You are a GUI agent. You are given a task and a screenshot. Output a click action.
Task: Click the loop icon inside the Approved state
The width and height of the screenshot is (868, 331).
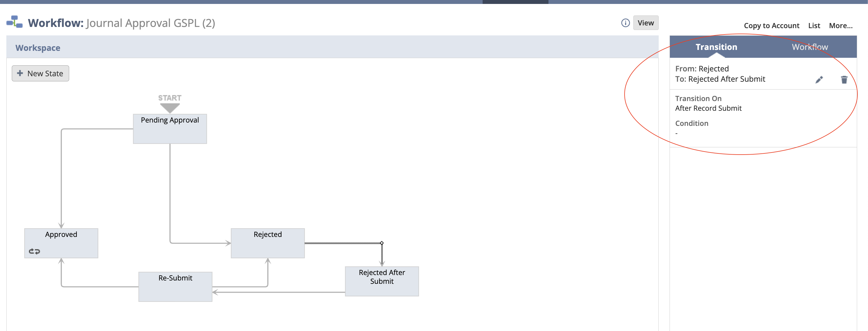point(35,251)
